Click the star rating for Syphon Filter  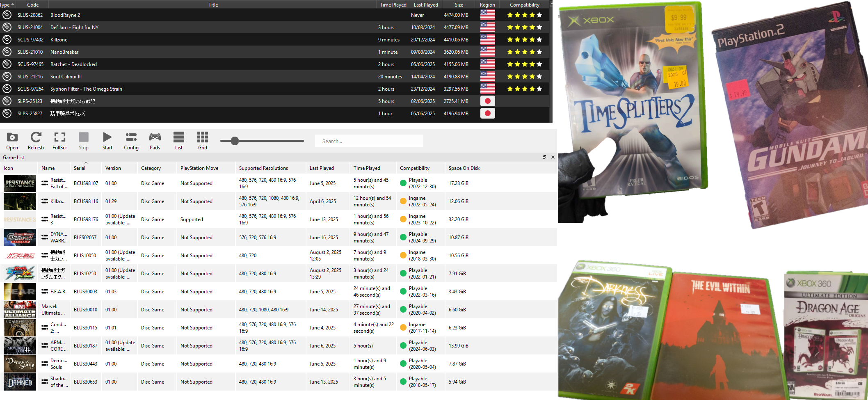[525, 89]
